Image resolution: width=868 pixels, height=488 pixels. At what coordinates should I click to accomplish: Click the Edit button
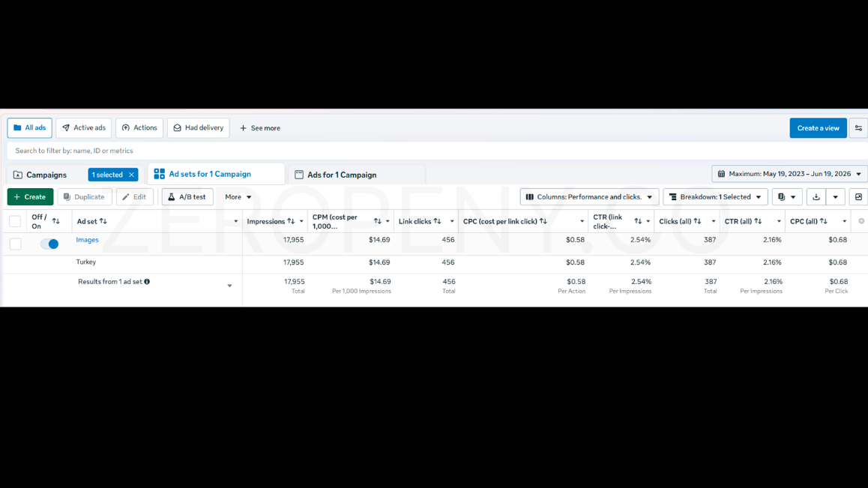point(134,197)
